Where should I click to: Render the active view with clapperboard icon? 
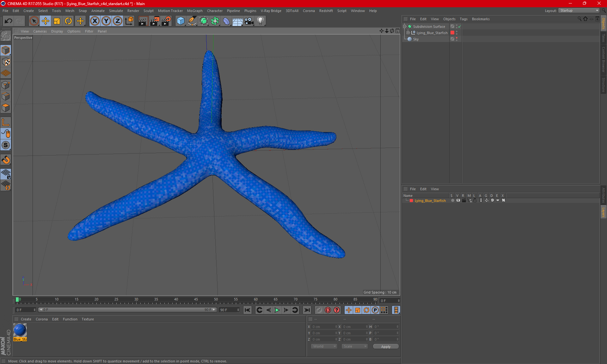(x=143, y=21)
